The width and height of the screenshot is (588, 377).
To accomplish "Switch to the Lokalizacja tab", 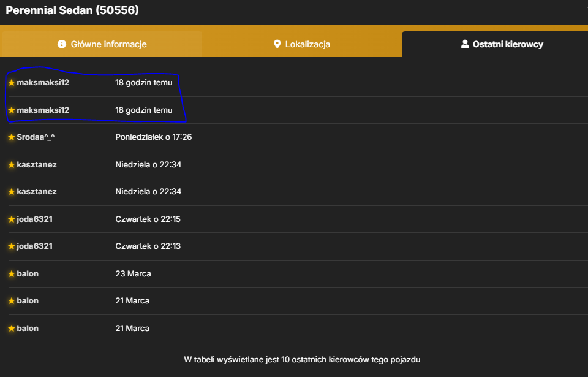I will pos(302,44).
